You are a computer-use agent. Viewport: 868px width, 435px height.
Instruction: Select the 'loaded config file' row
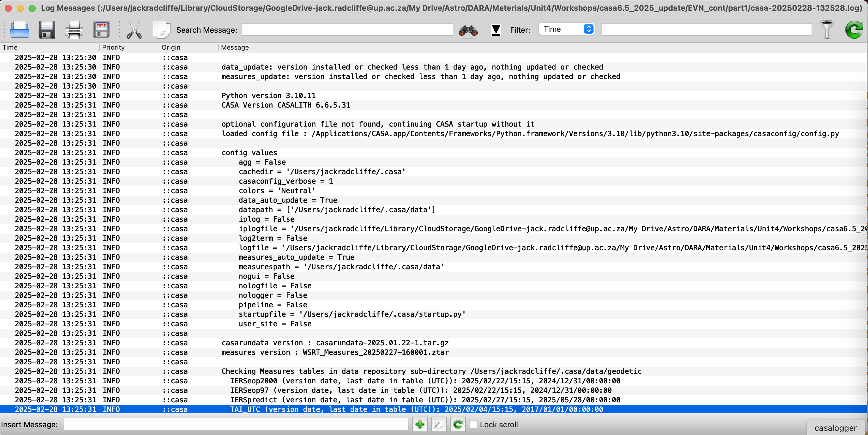[x=434, y=134]
